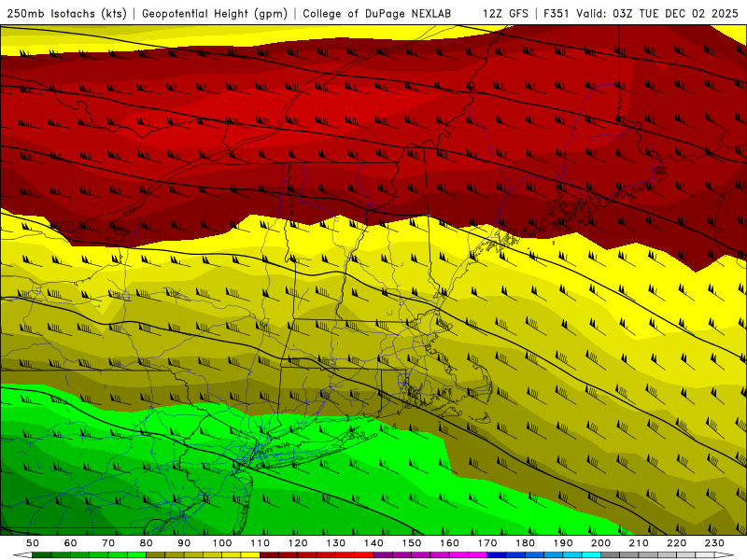Click the 70 value on the color scale

[108, 543]
